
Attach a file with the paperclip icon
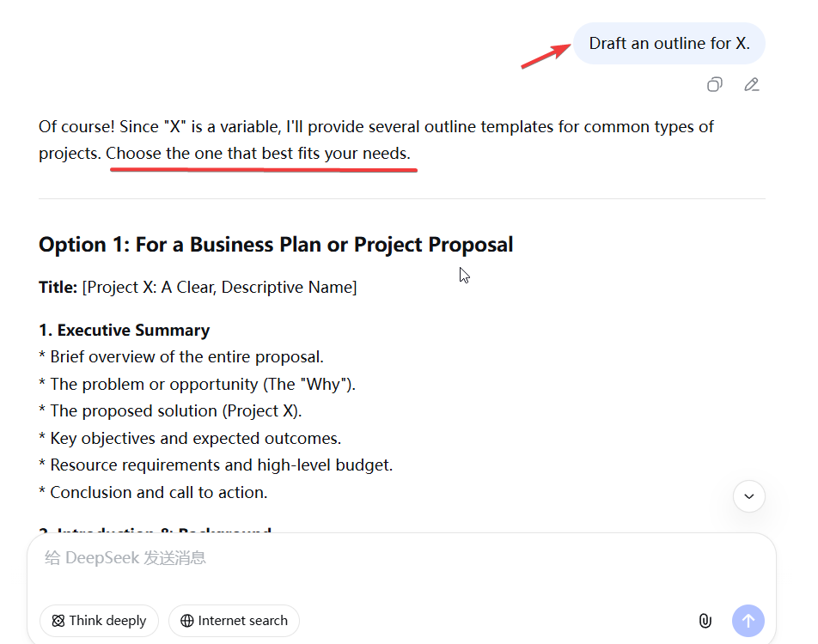(x=705, y=621)
